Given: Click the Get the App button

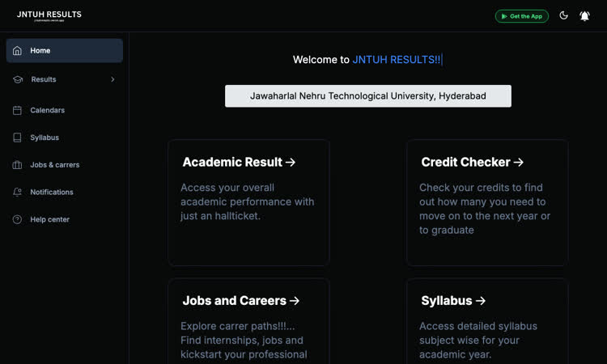Looking at the screenshot, I should pyautogui.click(x=522, y=16).
